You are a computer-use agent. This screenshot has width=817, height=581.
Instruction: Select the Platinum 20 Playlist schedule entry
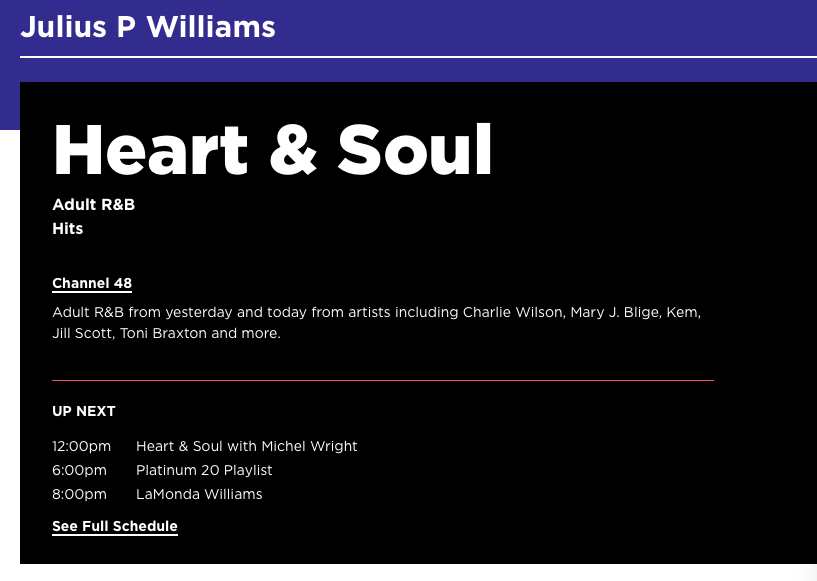[x=204, y=470]
